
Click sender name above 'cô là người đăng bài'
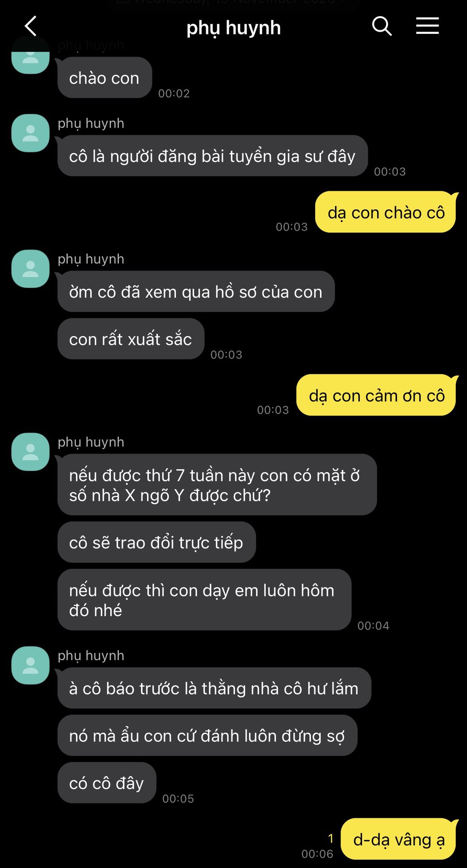click(x=91, y=123)
